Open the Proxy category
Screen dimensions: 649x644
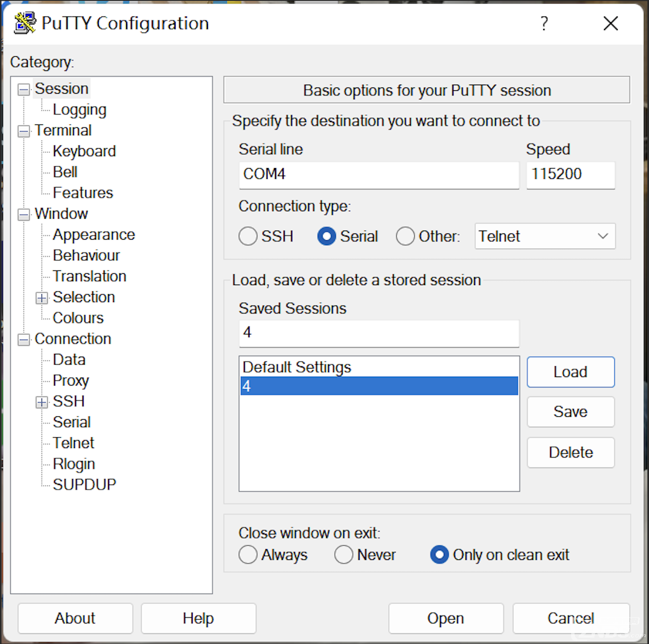pyautogui.click(x=71, y=380)
